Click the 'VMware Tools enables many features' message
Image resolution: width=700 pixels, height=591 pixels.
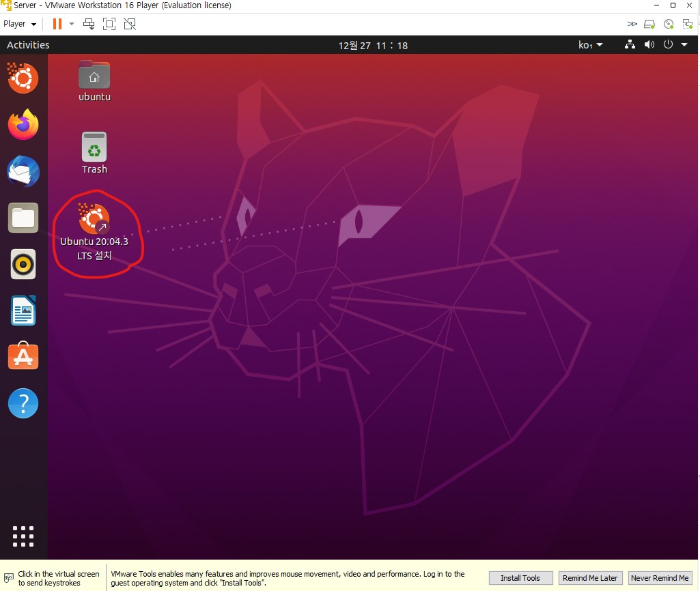coord(288,578)
